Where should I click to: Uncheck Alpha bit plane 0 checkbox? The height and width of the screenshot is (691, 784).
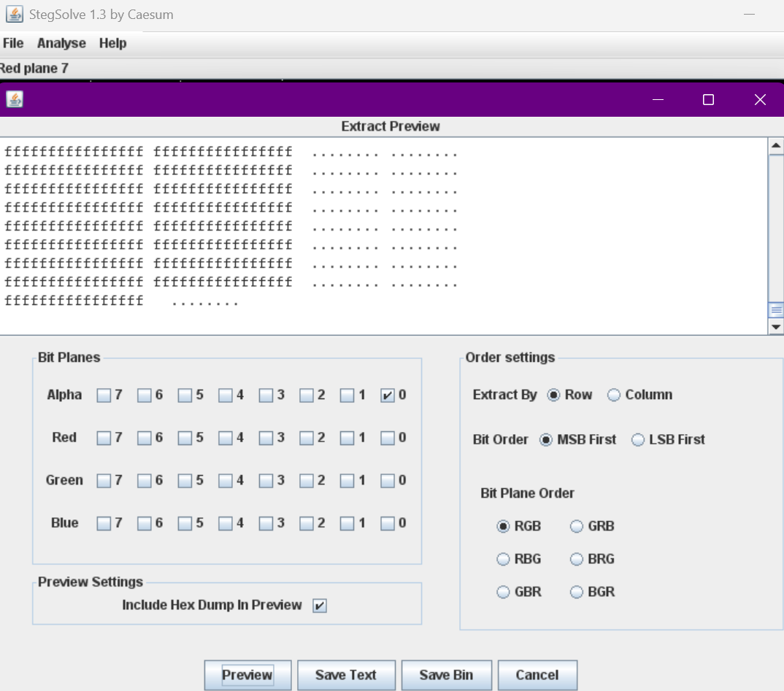click(388, 395)
